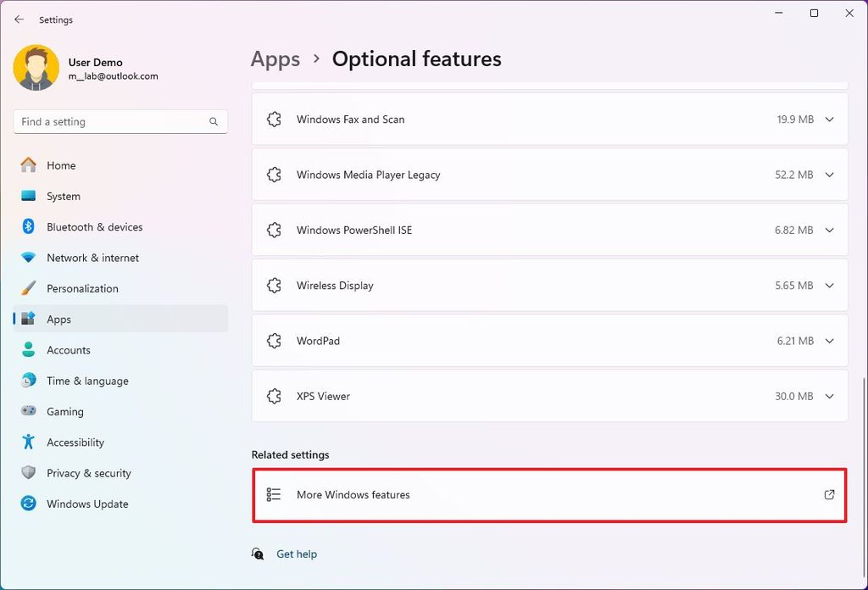Select Home in the navigation list
This screenshot has width=868, height=590.
[58, 164]
